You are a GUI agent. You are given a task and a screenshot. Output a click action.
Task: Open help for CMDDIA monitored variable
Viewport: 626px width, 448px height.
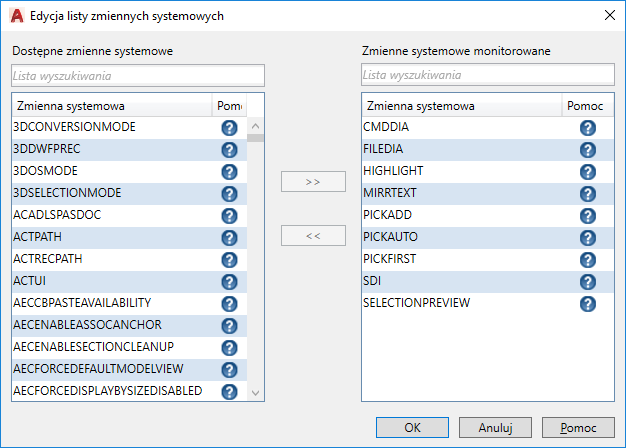point(587,128)
